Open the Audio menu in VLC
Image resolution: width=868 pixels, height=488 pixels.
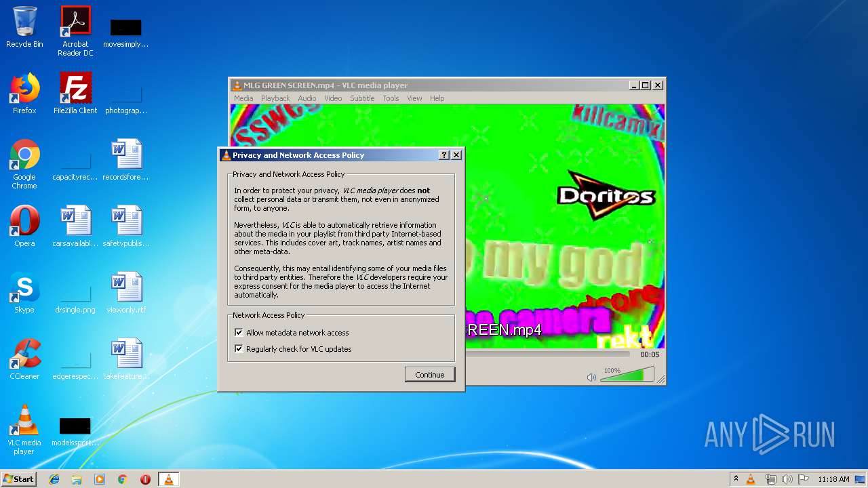[x=307, y=98]
